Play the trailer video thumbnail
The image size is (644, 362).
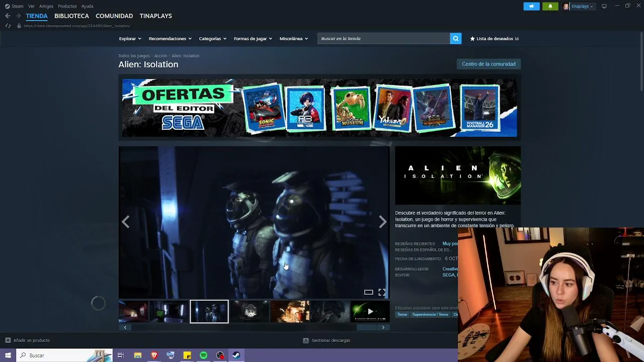(370, 312)
